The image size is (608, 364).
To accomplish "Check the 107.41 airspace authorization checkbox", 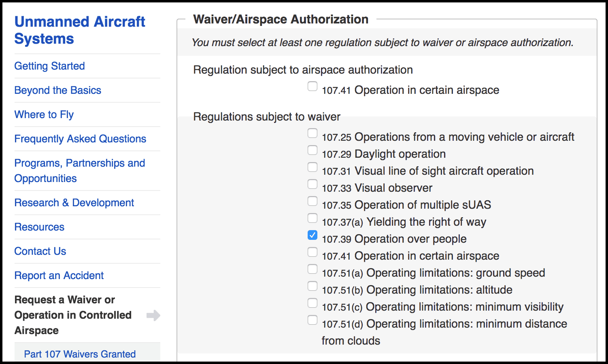I will pos(313,86).
